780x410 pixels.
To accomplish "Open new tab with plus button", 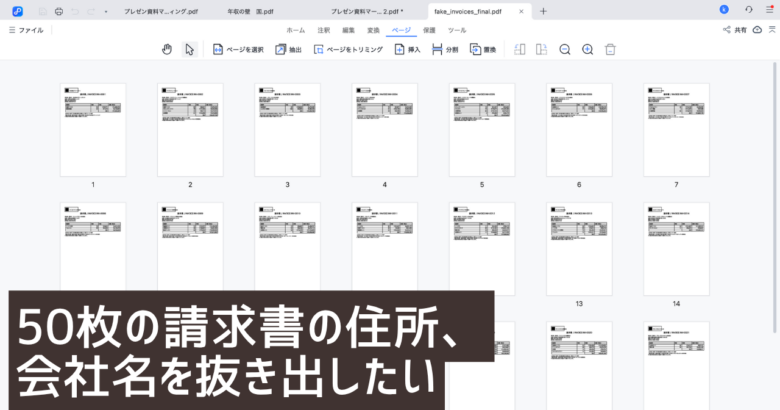I will 543,11.
